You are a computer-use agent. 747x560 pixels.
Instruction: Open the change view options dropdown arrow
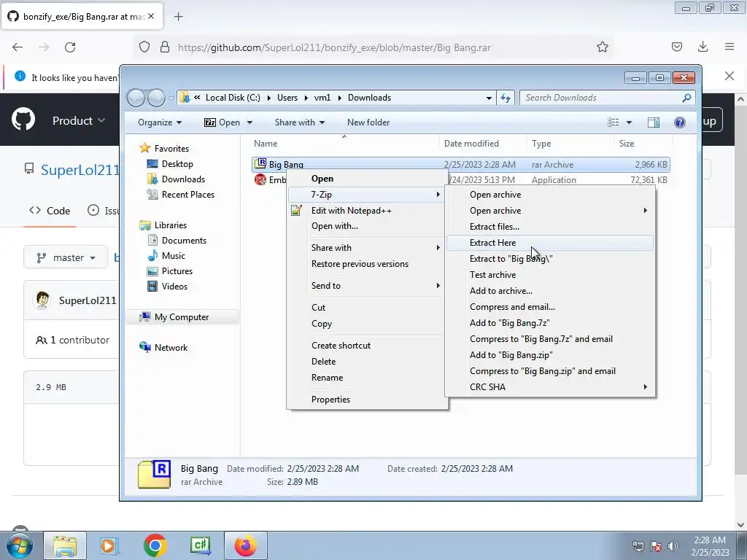click(x=629, y=122)
